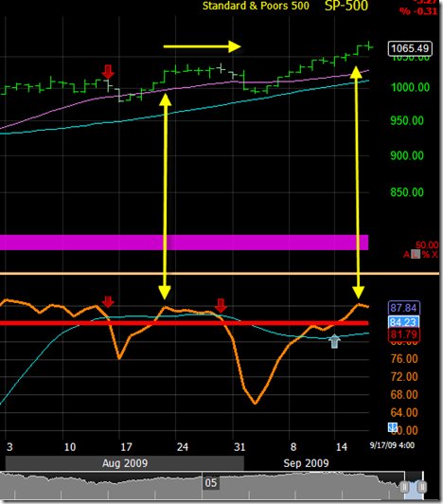This screenshot has width=443, height=504.
Task: Click the red % icon under the 50.00 label
Action: 426,255
